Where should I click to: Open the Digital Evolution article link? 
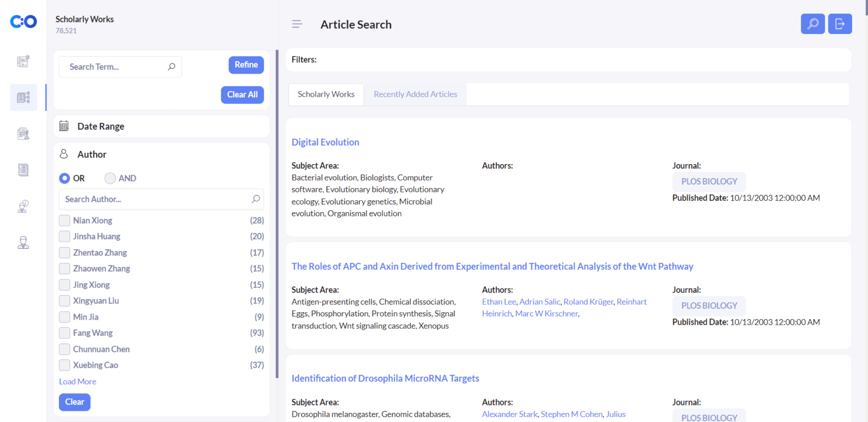(x=325, y=142)
